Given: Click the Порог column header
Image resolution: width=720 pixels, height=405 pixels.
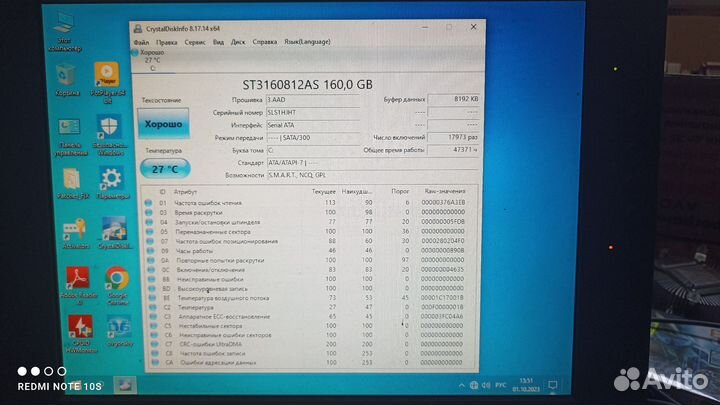Looking at the screenshot, I should 400,191.
